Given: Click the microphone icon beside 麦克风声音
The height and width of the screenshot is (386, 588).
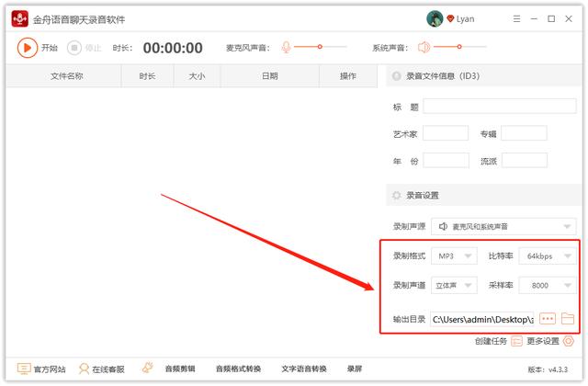Looking at the screenshot, I should (287, 48).
